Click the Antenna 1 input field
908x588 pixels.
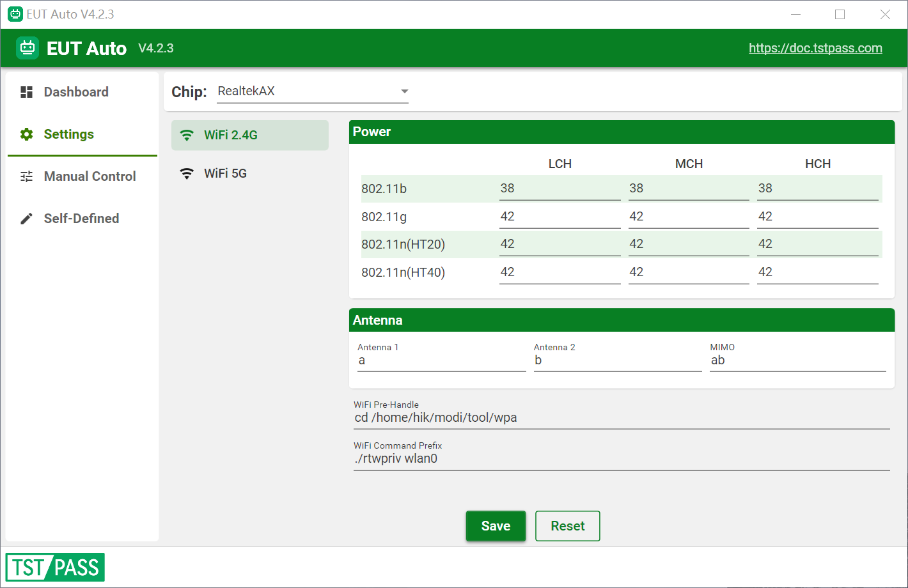coord(441,357)
